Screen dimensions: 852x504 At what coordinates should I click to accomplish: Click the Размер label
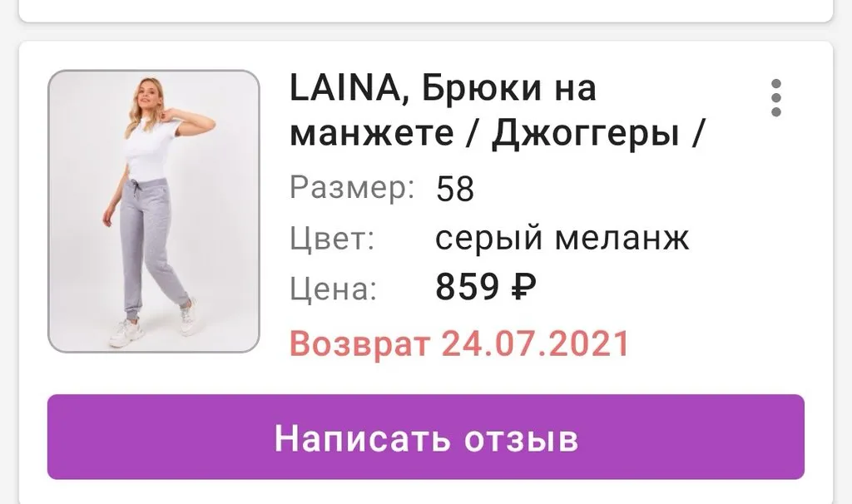352,188
